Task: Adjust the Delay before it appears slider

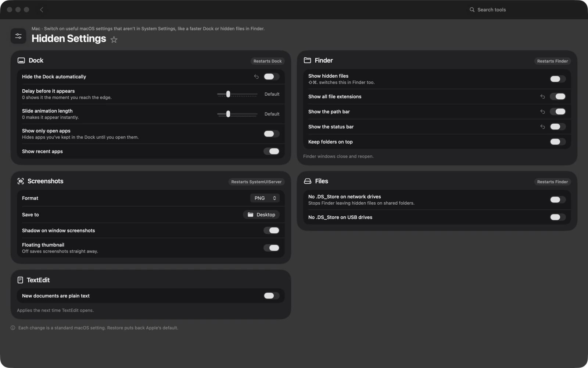Action: (237, 94)
